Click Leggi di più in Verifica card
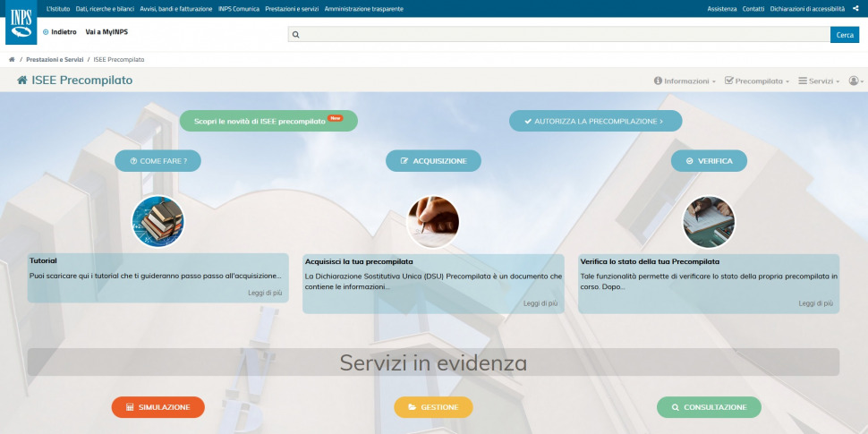This screenshot has width=868, height=434. click(x=815, y=303)
